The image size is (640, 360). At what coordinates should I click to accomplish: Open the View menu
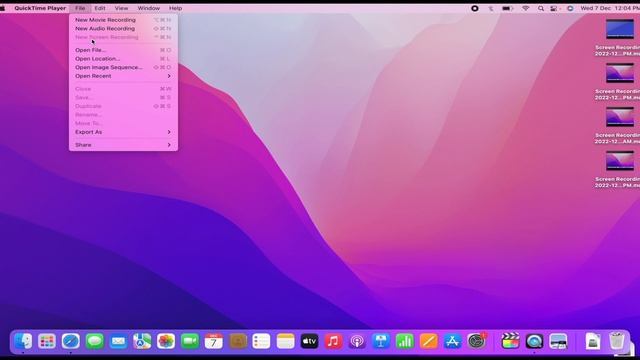click(x=121, y=8)
